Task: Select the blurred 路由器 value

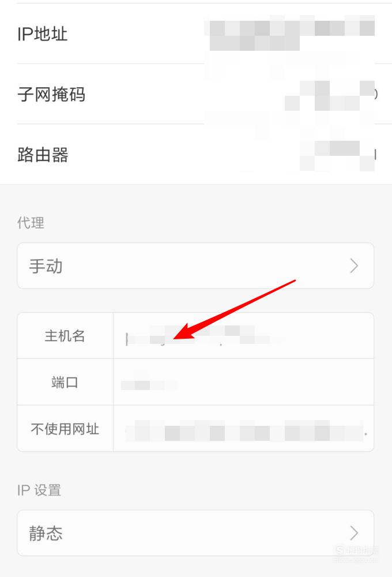Action: tap(337, 155)
